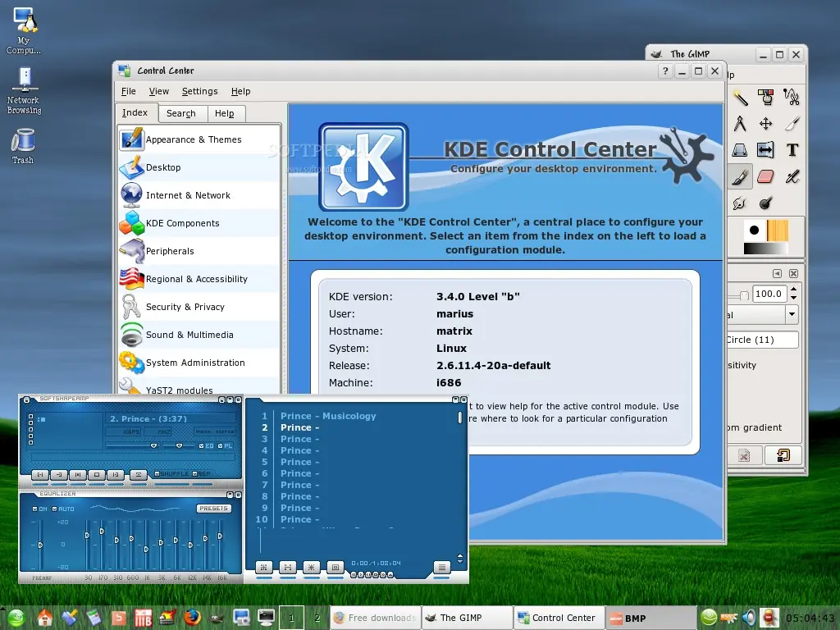
Task: Click the volume speaker tray icon
Action: 749,618
